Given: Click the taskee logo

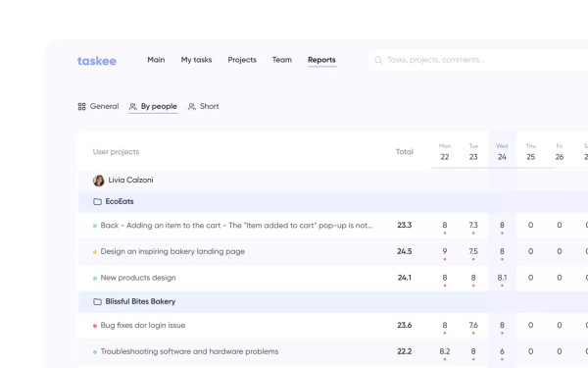Looking at the screenshot, I should coord(97,61).
